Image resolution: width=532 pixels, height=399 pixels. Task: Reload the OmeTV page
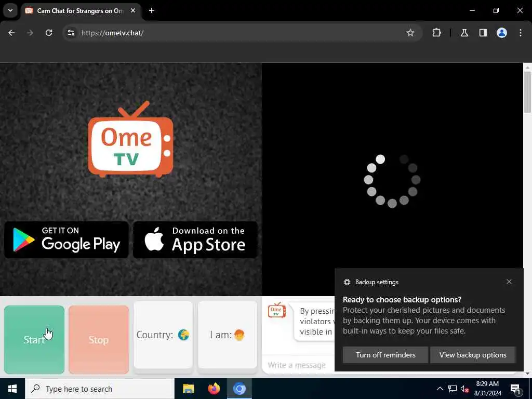(49, 33)
